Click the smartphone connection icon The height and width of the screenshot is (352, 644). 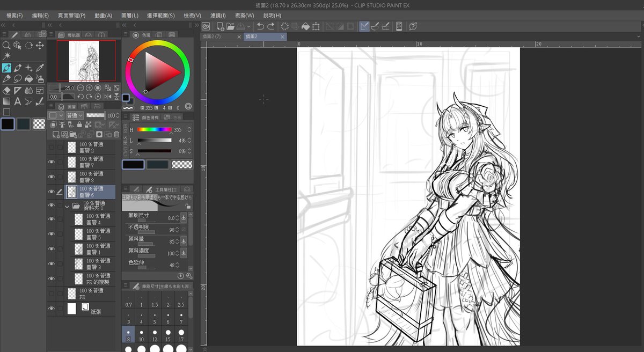[399, 26]
